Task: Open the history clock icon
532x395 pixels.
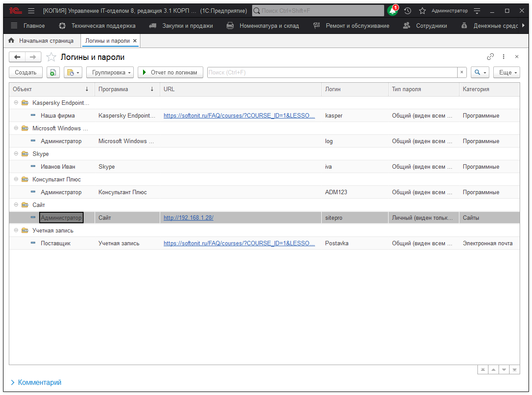Action: pyautogui.click(x=408, y=11)
